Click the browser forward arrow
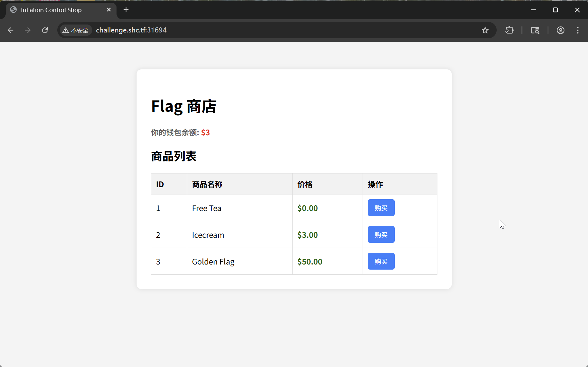The width and height of the screenshot is (588, 367). click(x=28, y=30)
